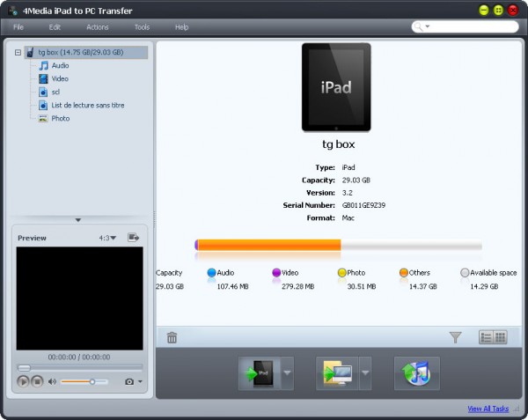Click the trash delete icon
Screen dimensions: 528x420
pyautogui.click(x=172, y=336)
